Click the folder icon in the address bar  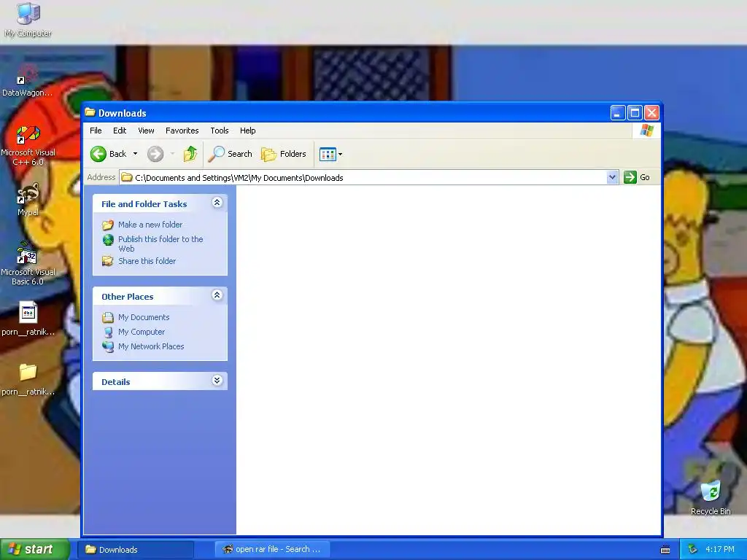coord(127,178)
